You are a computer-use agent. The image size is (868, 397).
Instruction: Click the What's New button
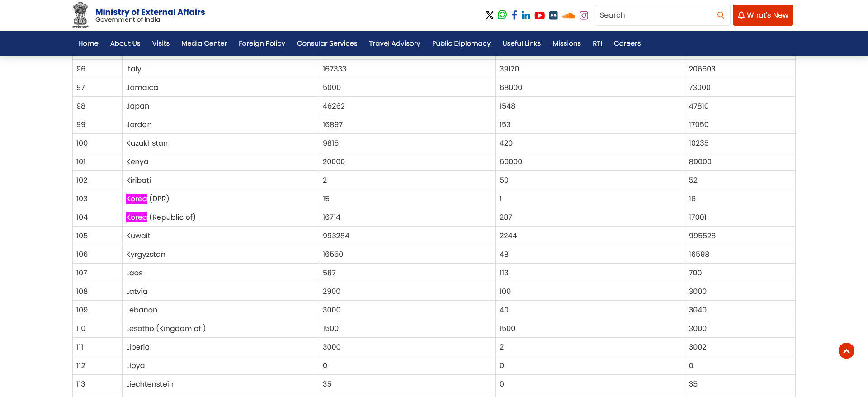tap(763, 15)
